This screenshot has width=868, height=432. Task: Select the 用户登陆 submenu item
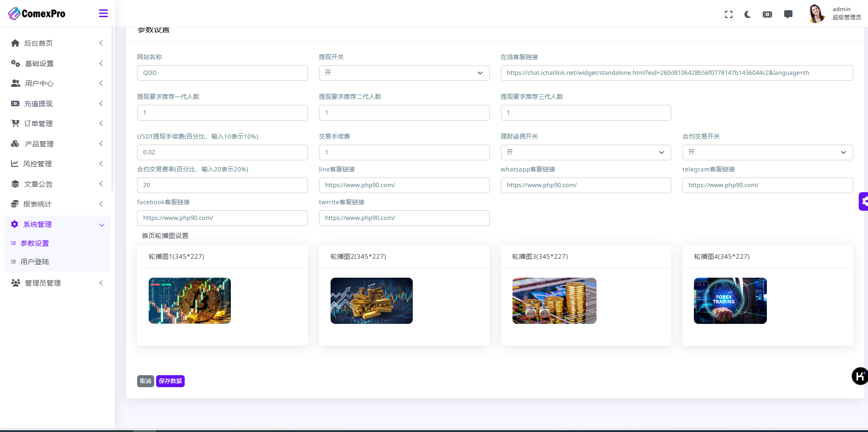coord(35,262)
